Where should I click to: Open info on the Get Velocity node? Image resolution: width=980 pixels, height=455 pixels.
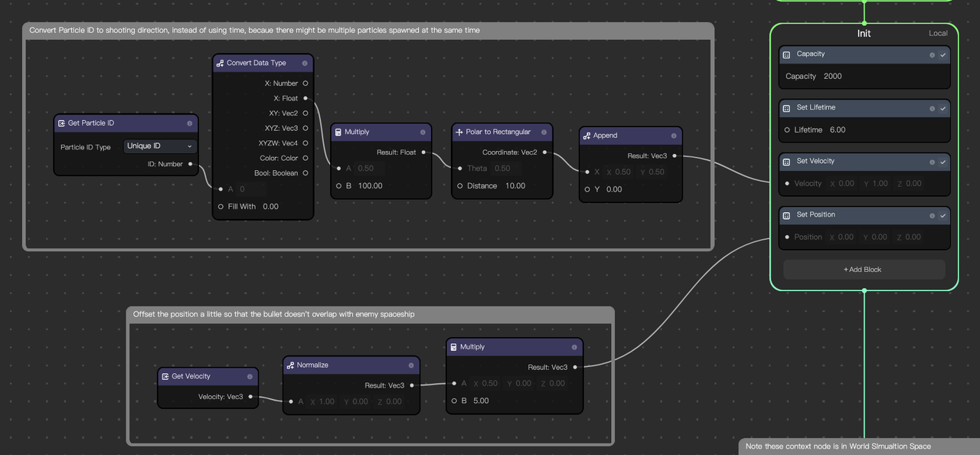coord(250,377)
